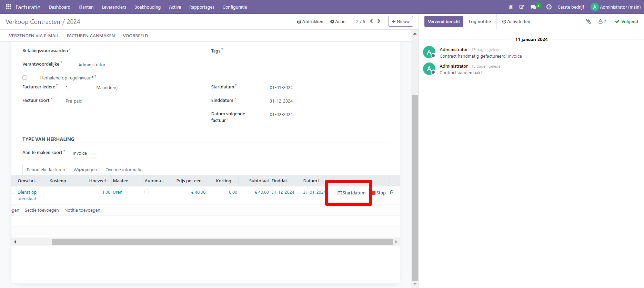
Task: Expand Administrator (main) user menu
Action: click(616, 7)
